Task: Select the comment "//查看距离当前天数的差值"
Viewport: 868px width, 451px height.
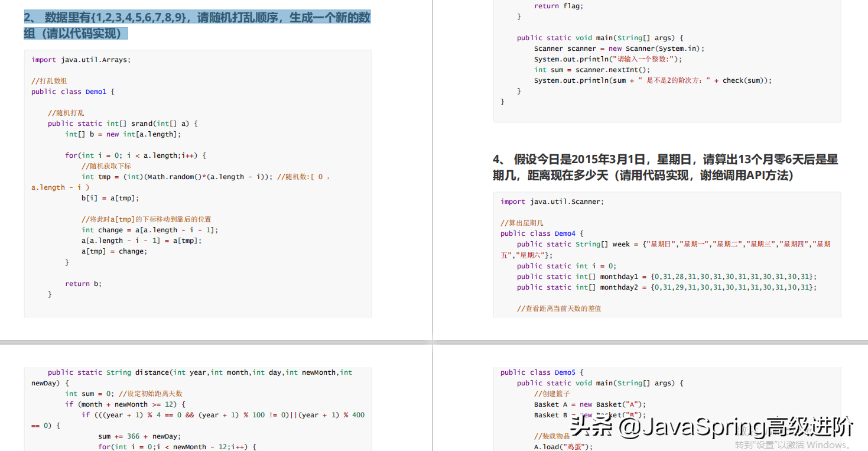Action: tap(559, 309)
